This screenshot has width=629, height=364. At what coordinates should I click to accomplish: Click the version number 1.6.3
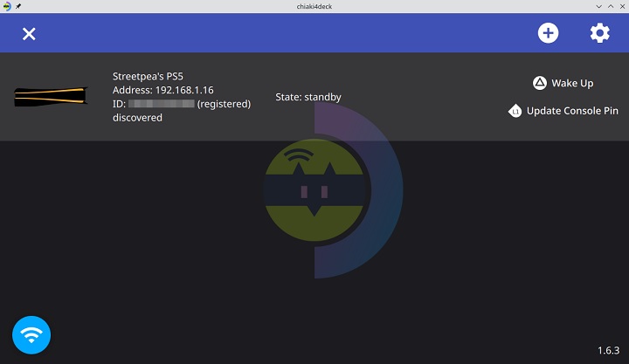608,350
